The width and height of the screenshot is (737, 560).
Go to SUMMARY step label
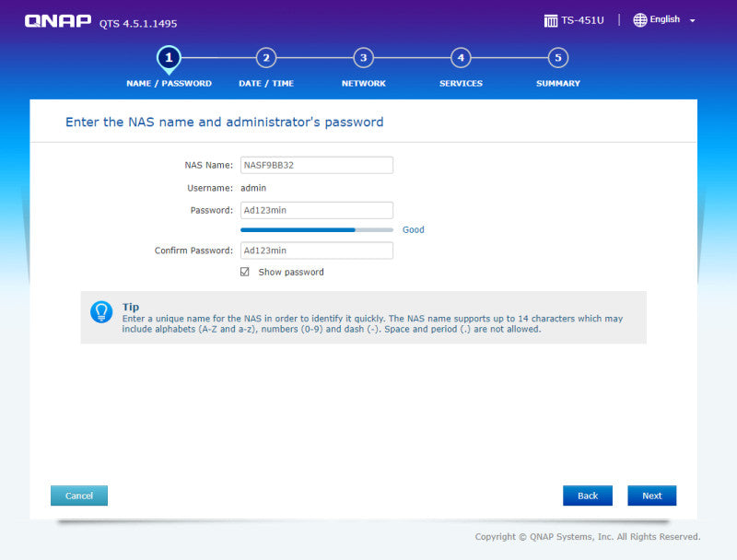click(x=558, y=83)
